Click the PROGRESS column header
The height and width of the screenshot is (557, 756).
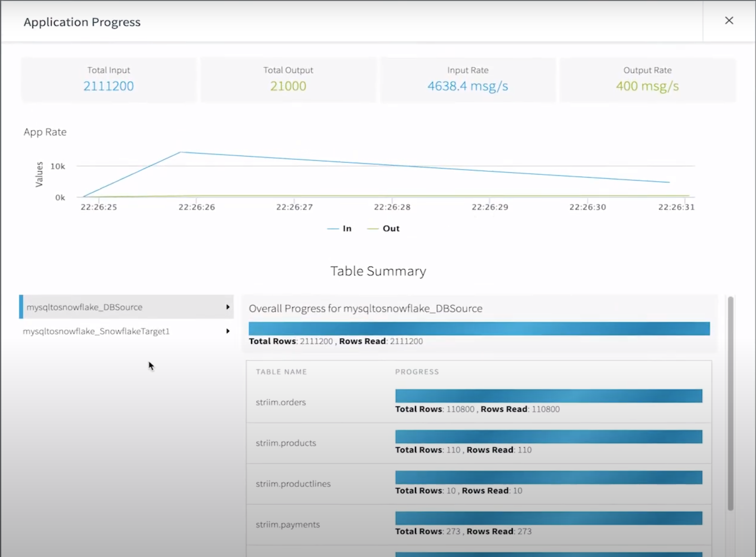click(417, 372)
